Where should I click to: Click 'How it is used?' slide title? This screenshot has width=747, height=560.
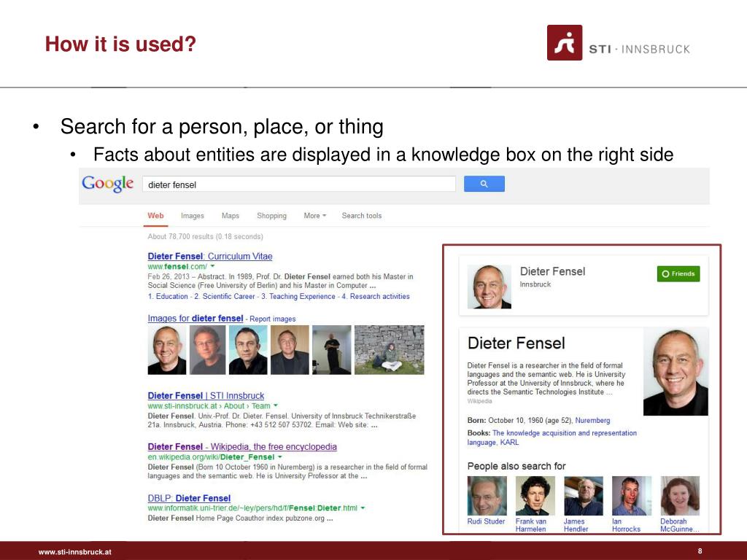pyautogui.click(x=120, y=44)
